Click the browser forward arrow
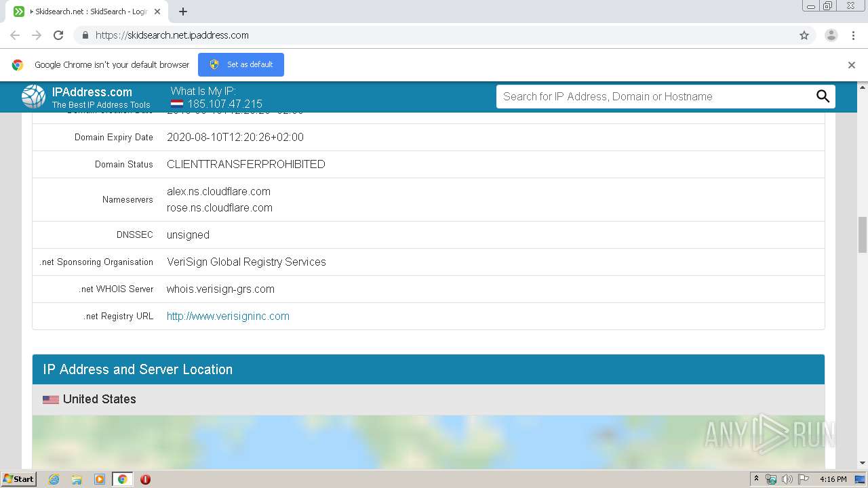 click(37, 35)
